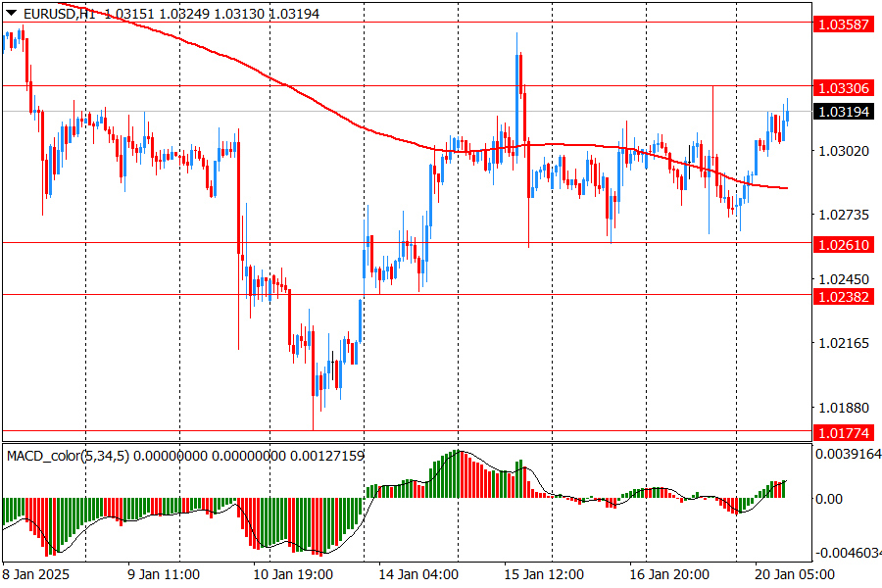This screenshot has width=882, height=588.
Task: Click the MACD_color(5,34,5) indicator label
Action: pos(67,456)
